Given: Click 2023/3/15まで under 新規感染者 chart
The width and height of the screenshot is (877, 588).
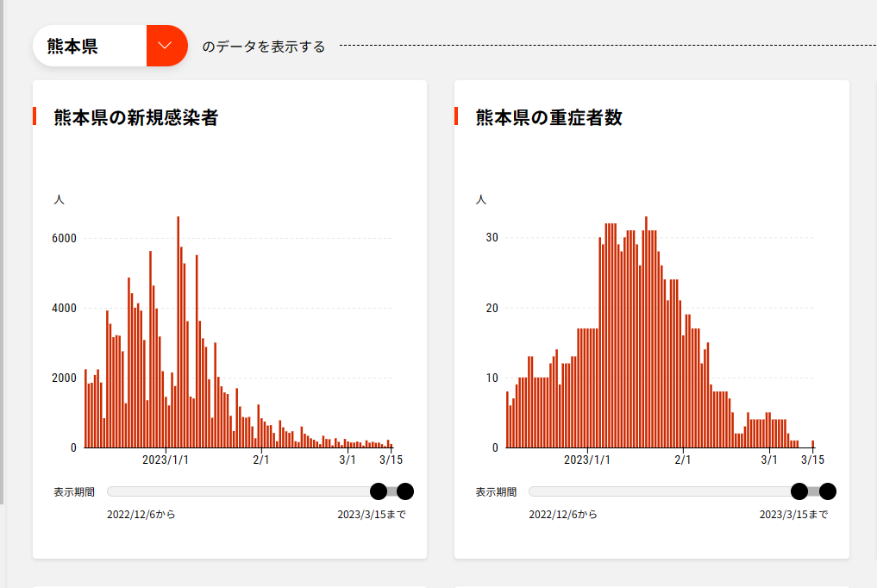Looking at the screenshot, I should click(372, 515).
